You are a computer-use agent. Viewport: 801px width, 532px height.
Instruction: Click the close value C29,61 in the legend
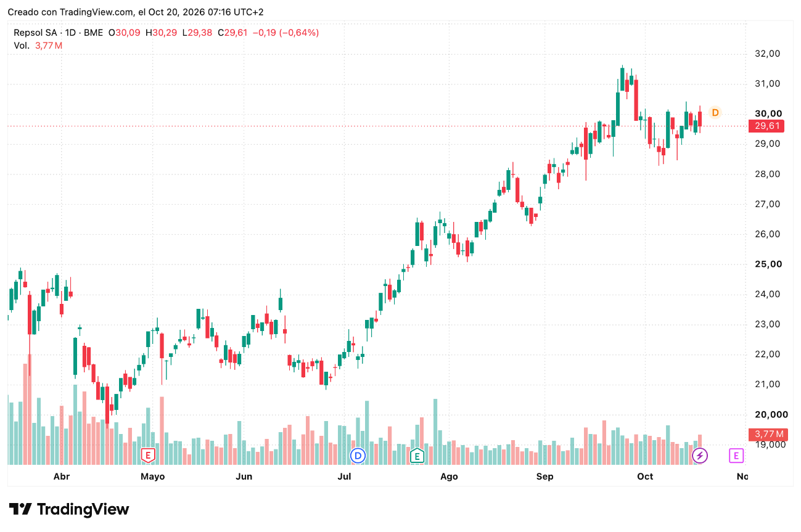pos(234,33)
